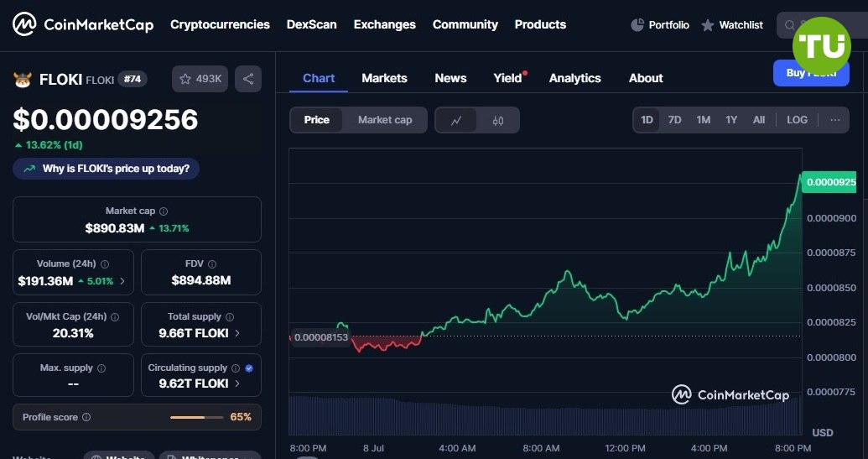Switch to the About tab
This screenshot has width=868, height=459.
coord(646,78)
